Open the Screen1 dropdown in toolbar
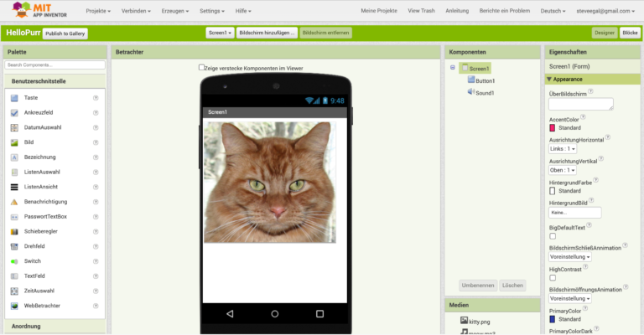 (219, 33)
